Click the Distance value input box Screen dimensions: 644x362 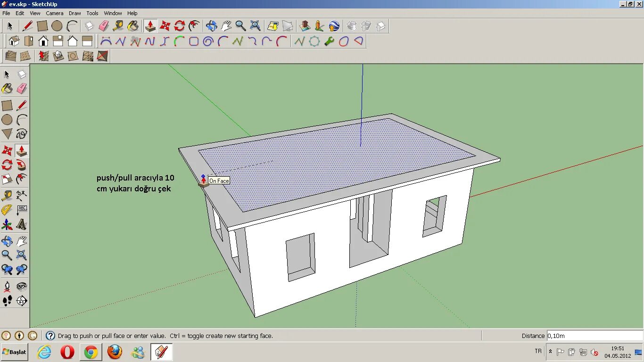pos(594,336)
